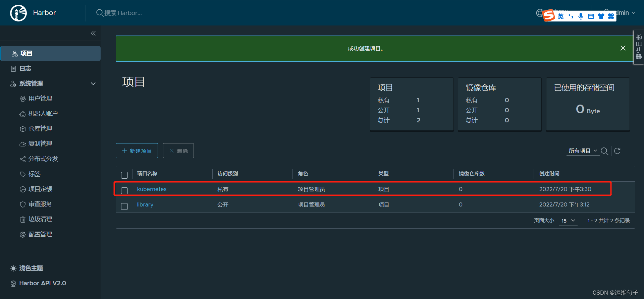Click 1 - 2 共计 2 条记录 text

coord(608,221)
